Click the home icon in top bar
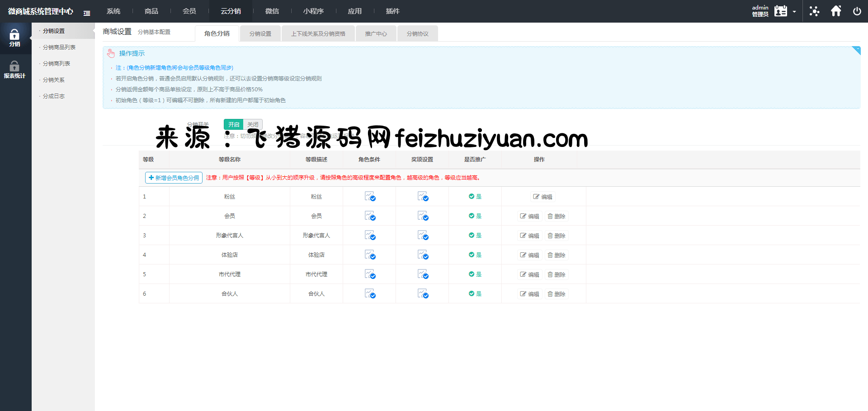Image resolution: width=868 pixels, height=411 pixels. (x=836, y=11)
